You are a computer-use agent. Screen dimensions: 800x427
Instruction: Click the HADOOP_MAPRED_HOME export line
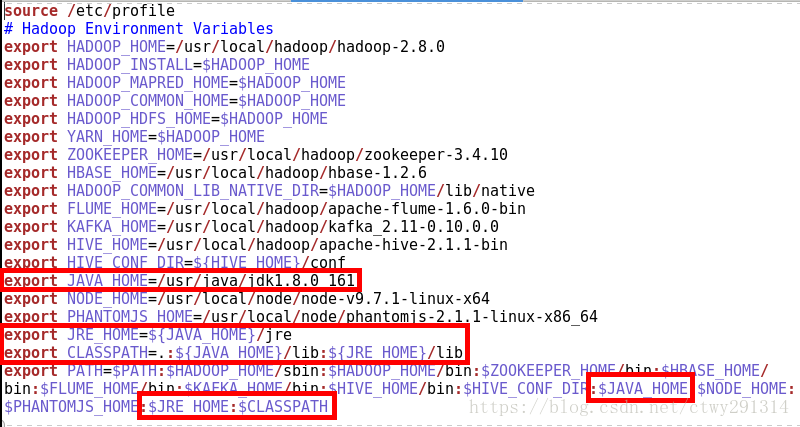point(175,82)
